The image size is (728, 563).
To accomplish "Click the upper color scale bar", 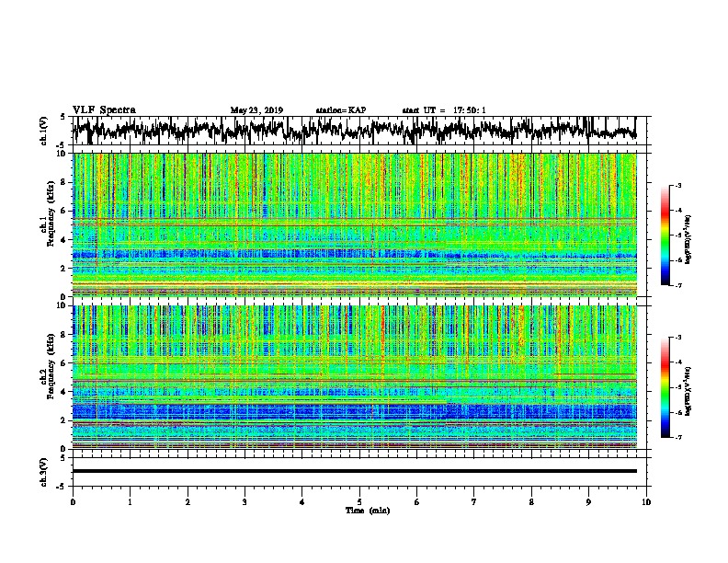I will pyautogui.click(x=665, y=236).
